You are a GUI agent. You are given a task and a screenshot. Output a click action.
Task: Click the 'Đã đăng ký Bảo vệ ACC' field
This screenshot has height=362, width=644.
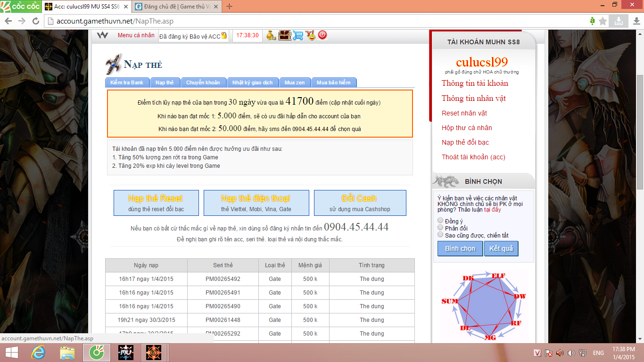193,36
